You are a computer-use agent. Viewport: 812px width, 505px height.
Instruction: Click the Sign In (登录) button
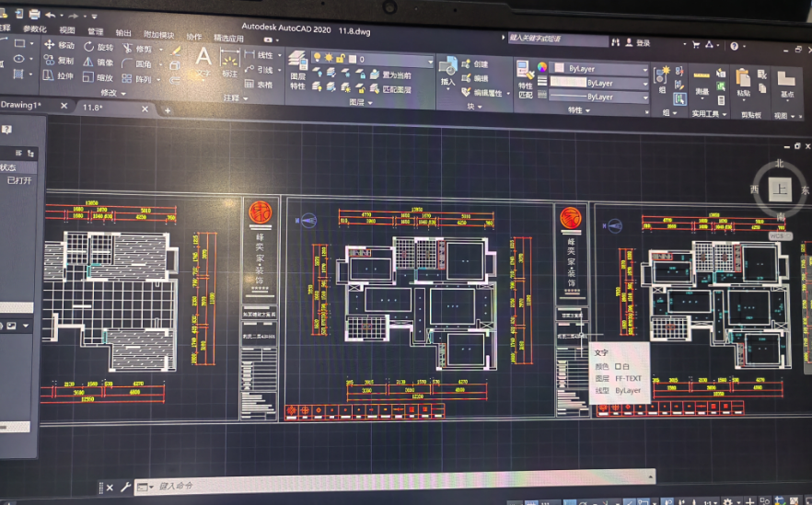(642, 43)
